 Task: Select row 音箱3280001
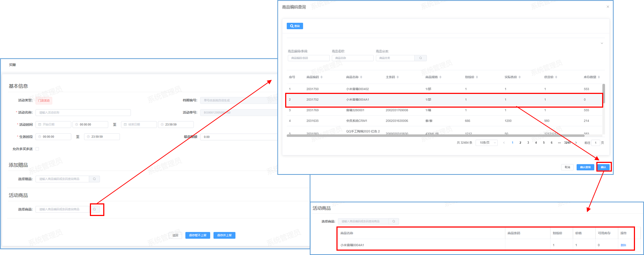[444, 110]
